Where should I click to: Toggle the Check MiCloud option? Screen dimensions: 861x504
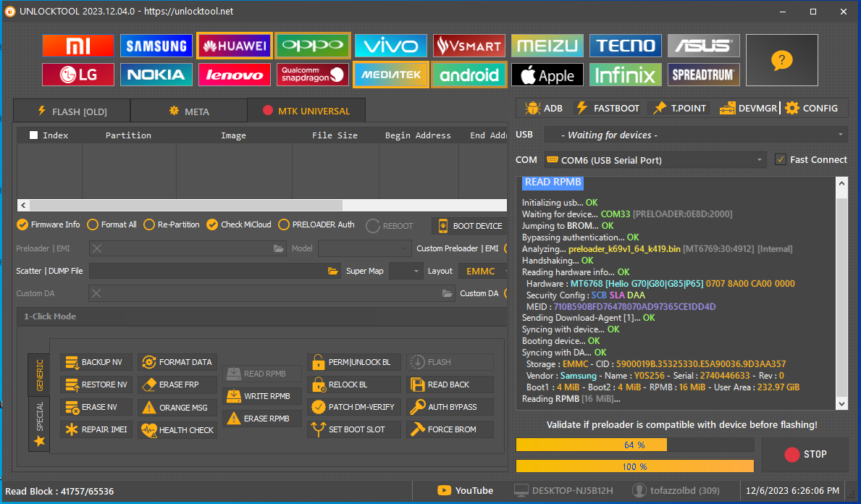tap(212, 224)
